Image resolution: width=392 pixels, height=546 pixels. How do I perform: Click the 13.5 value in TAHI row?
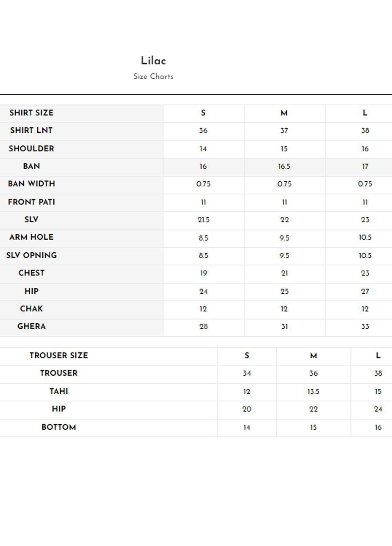click(313, 392)
